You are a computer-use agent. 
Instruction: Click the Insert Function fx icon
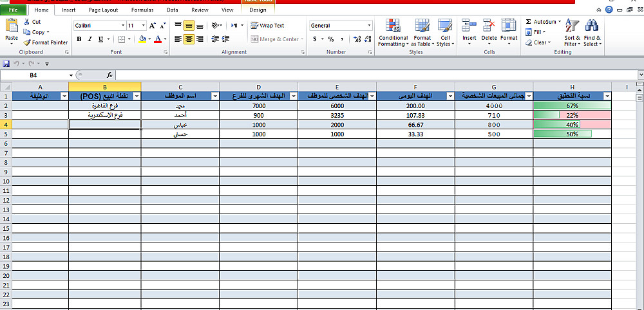[x=109, y=75]
